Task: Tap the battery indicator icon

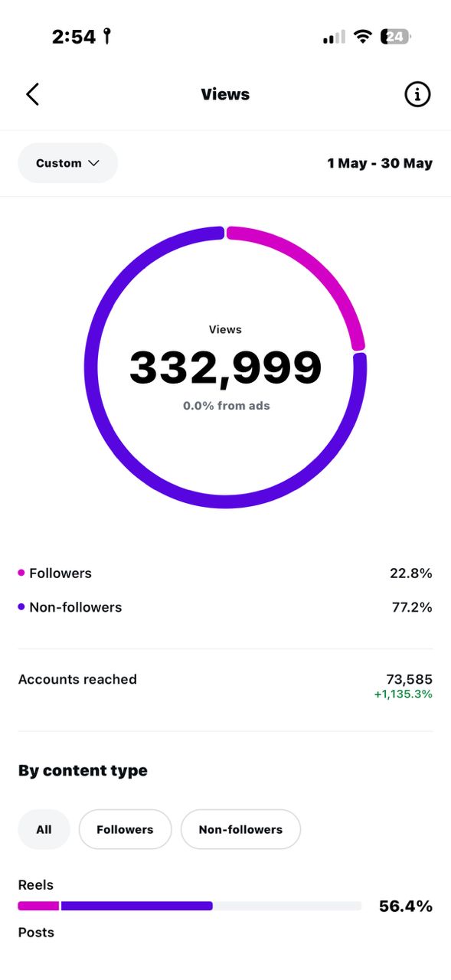Action: [x=396, y=36]
